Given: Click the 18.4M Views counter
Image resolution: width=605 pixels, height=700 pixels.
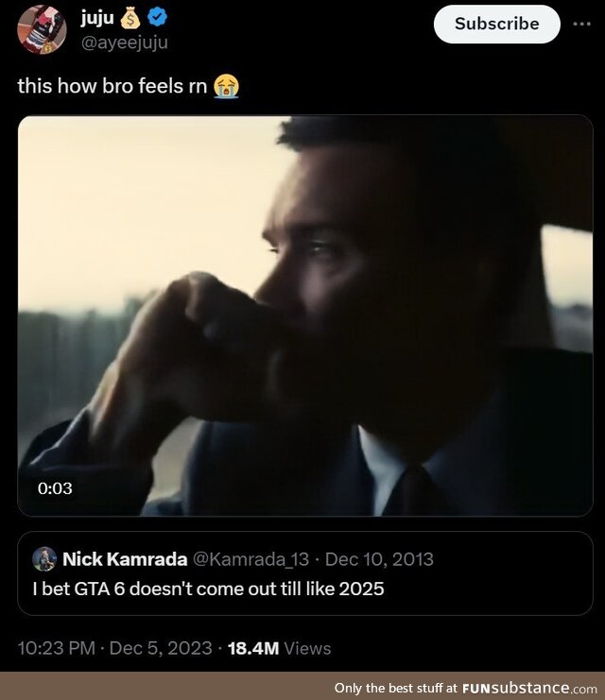Looking at the screenshot, I should [x=279, y=648].
